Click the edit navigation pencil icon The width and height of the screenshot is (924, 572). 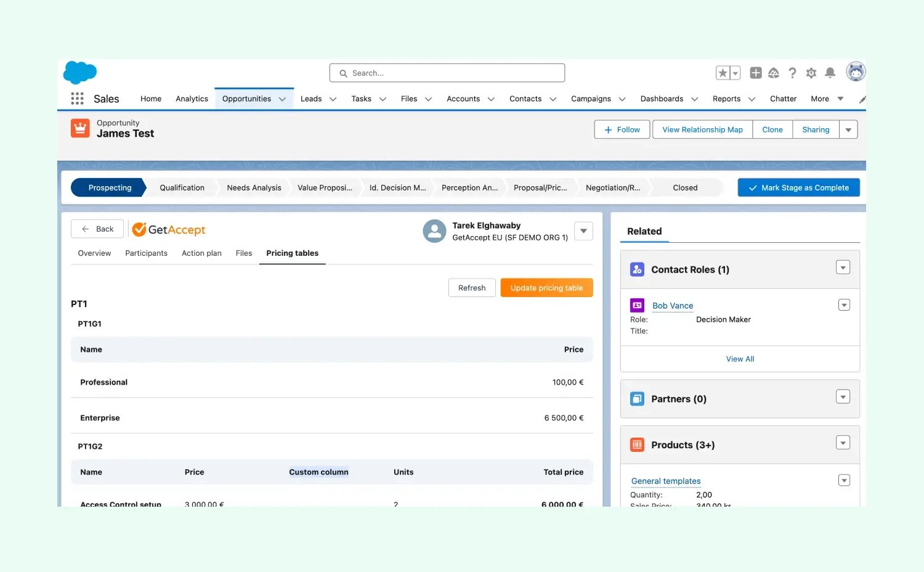(862, 99)
